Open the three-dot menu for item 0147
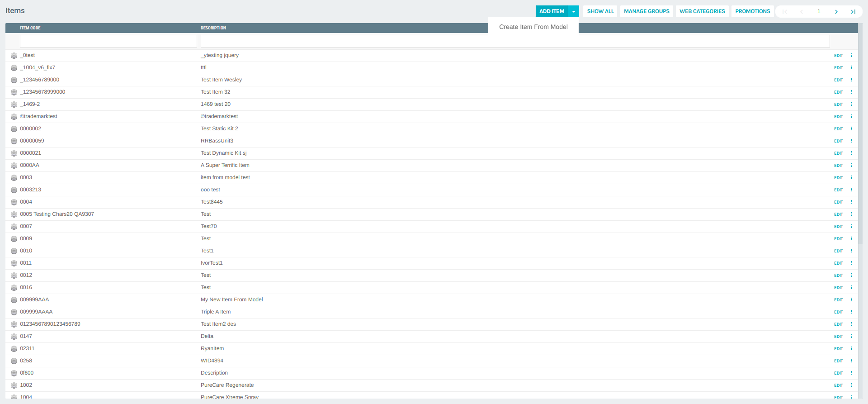This screenshot has height=404, width=868. pos(851,337)
